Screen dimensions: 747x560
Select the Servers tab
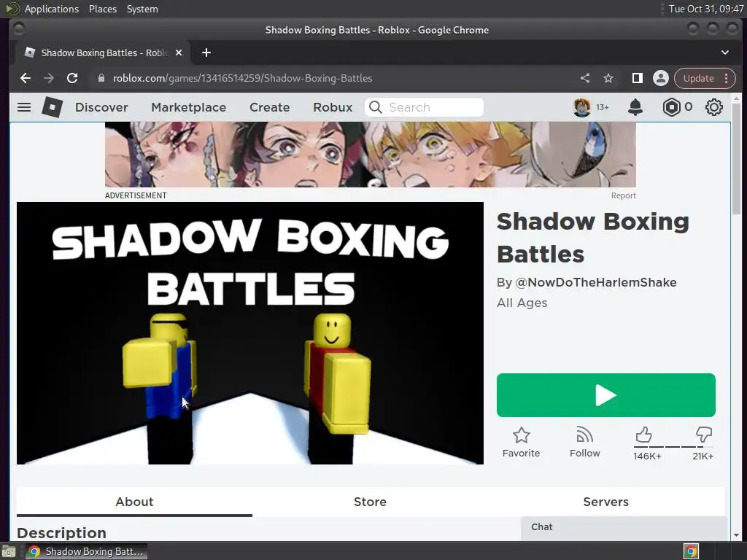coord(606,502)
